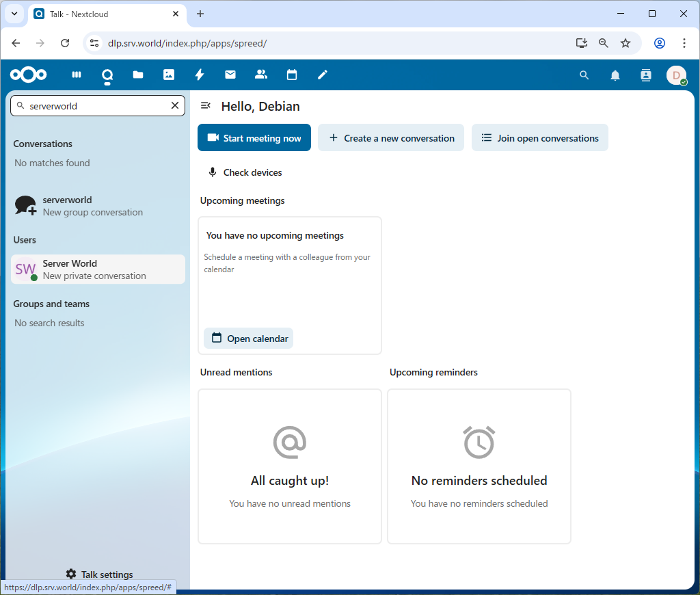Click Start meeting now button
This screenshot has height=595, width=700.
point(254,137)
